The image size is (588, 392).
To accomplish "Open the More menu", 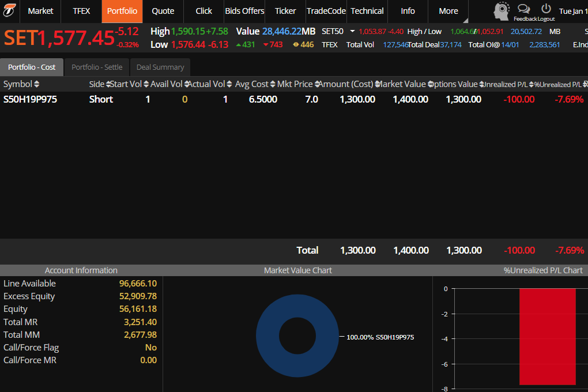I will point(448,11).
